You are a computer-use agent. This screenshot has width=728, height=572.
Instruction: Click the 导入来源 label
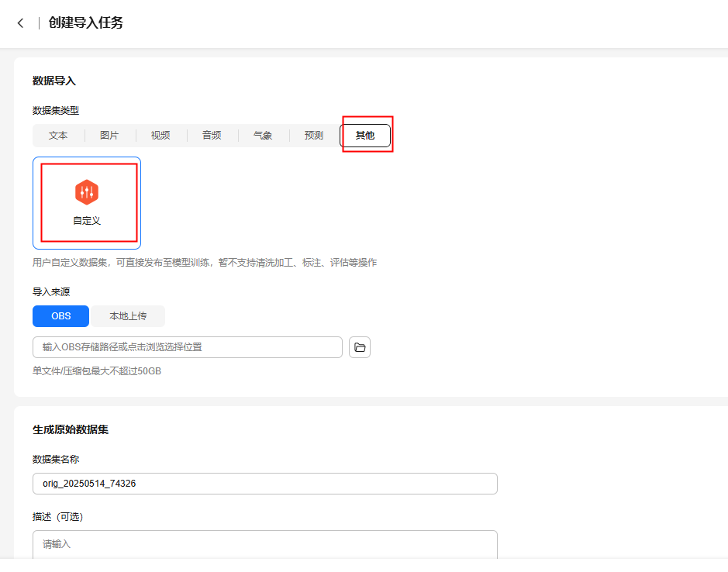click(x=51, y=292)
